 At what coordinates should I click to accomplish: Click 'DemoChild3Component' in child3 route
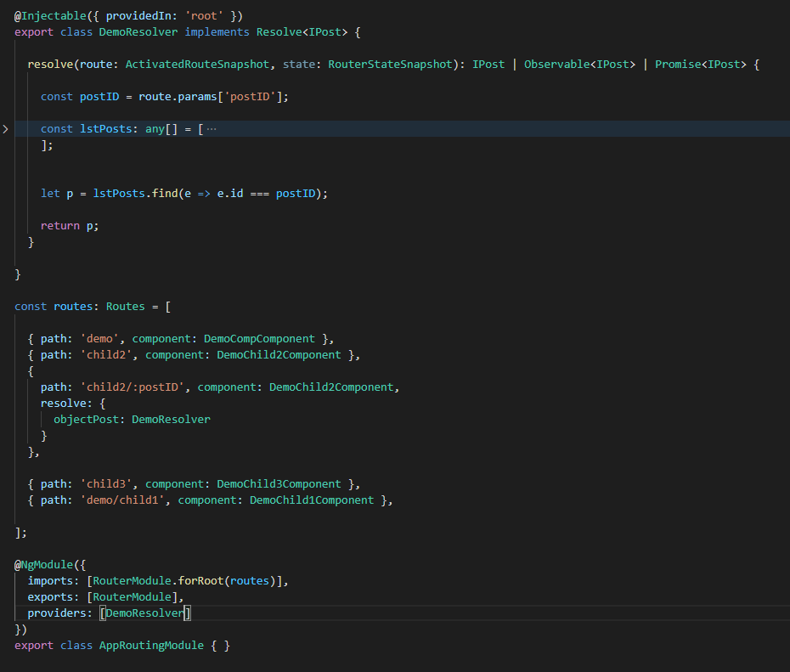[279, 483]
